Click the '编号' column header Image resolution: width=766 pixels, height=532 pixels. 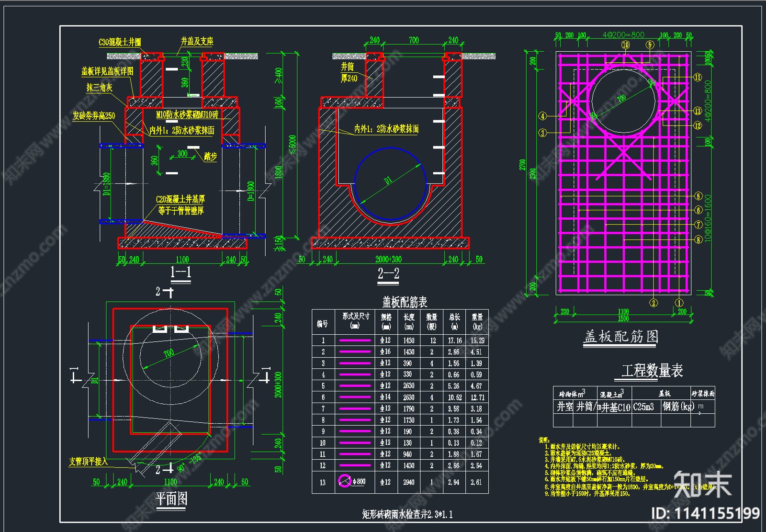pyautogui.click(x=323, y=324)
